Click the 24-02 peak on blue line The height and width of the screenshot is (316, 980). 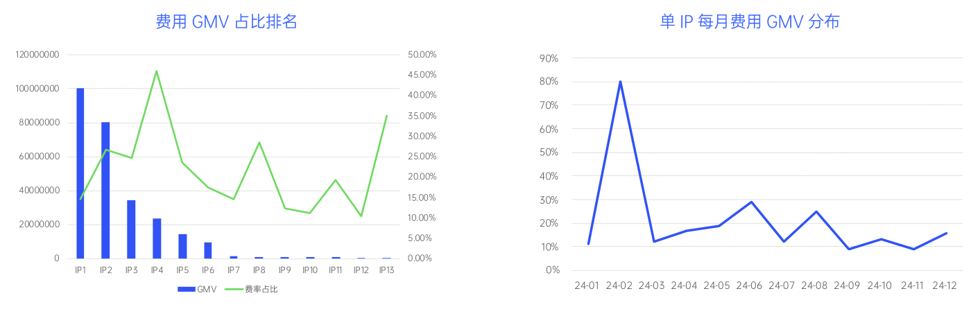click(620, 82)
